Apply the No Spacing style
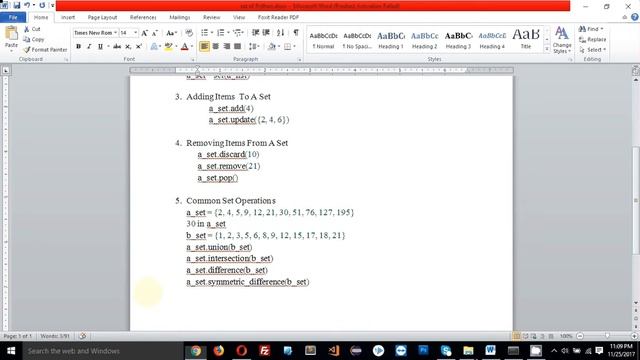The image size is (640, 360). (357, 40)
